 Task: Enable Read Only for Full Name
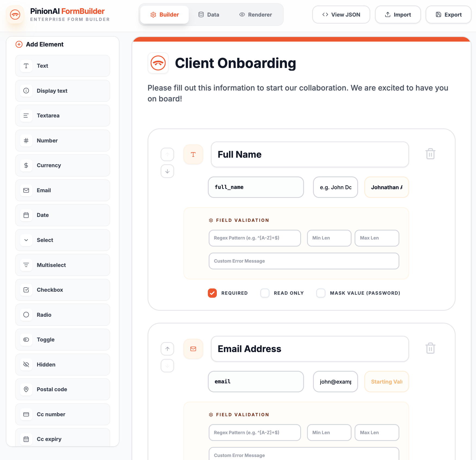click(265, 293)
